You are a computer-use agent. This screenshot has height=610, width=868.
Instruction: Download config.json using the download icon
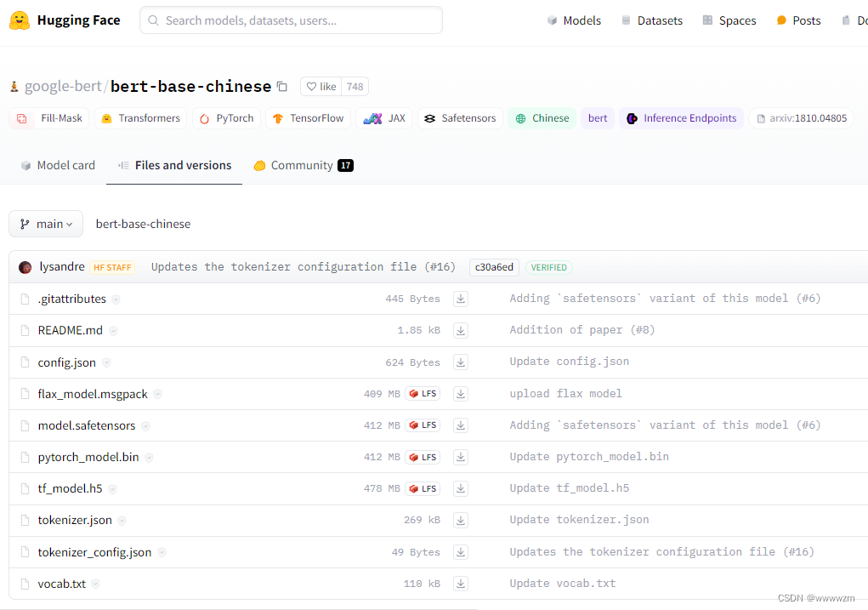461,362
